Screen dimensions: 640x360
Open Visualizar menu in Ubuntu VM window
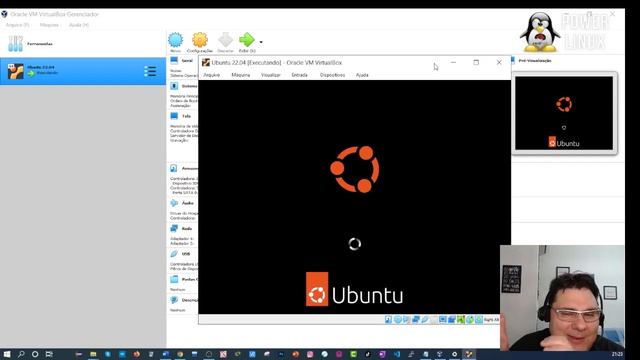point(271,75)
